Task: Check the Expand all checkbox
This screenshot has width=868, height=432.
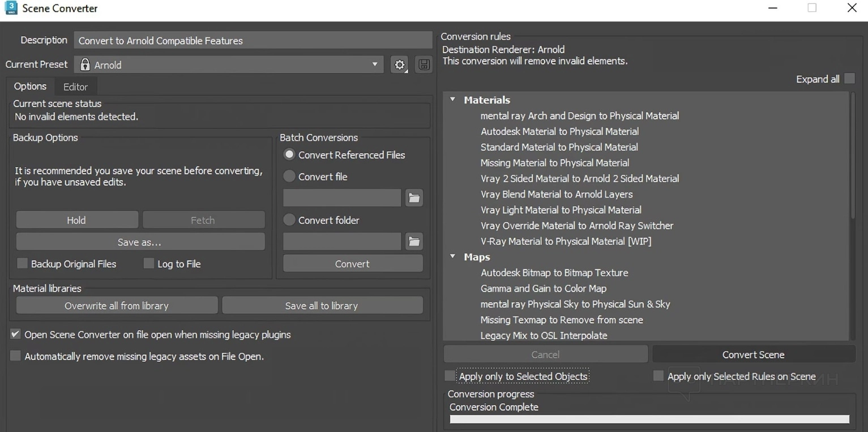Action: 849,79
